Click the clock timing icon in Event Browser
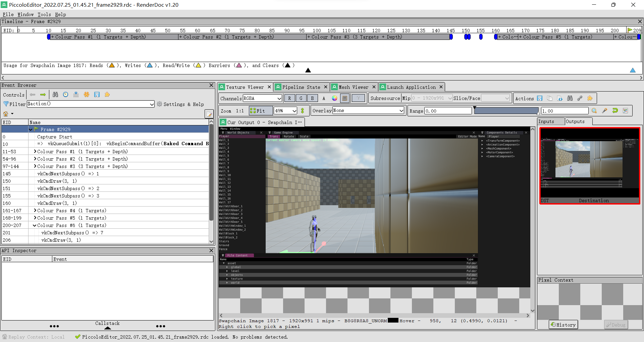 (x=66, y=95)
